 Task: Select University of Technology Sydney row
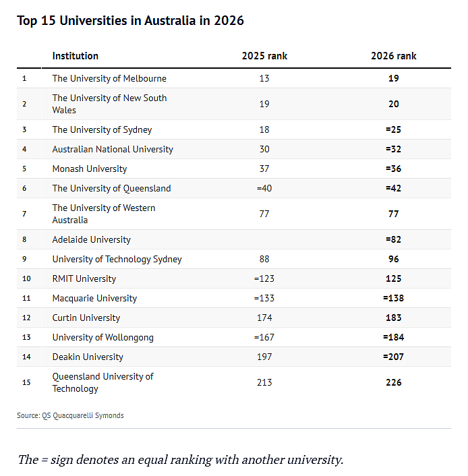[234, 259]
